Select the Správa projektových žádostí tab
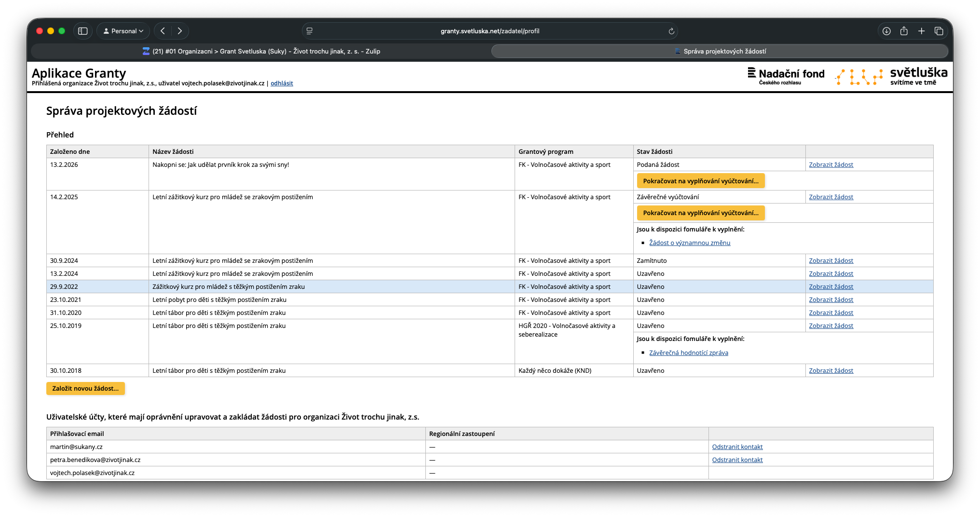 tap(720, 51)
